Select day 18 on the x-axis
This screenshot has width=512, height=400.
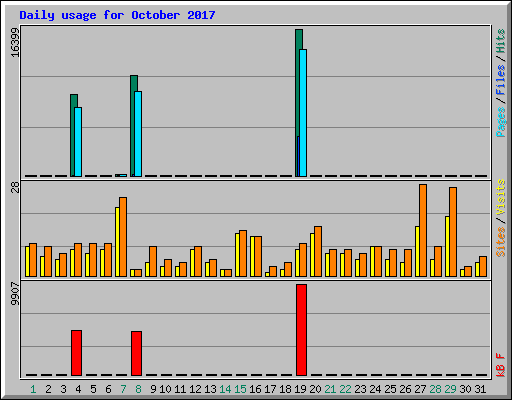[285, 389]
